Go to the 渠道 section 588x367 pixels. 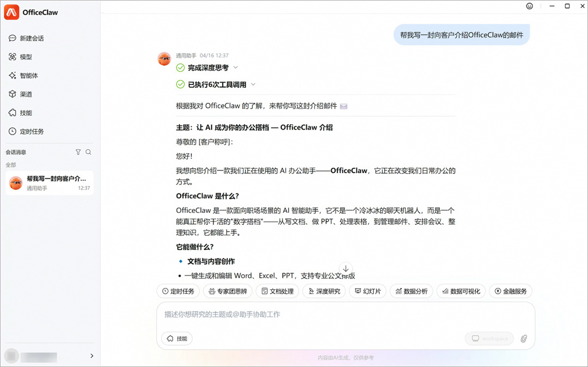[x=20, y=94]
